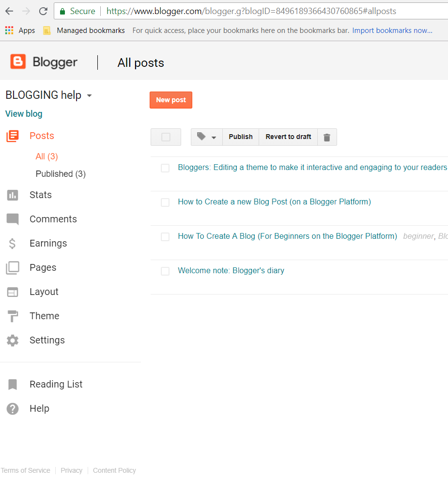The image size is (448, 481).
Task: Click the green secure padlock icon
Action: (x=62, y=12)
